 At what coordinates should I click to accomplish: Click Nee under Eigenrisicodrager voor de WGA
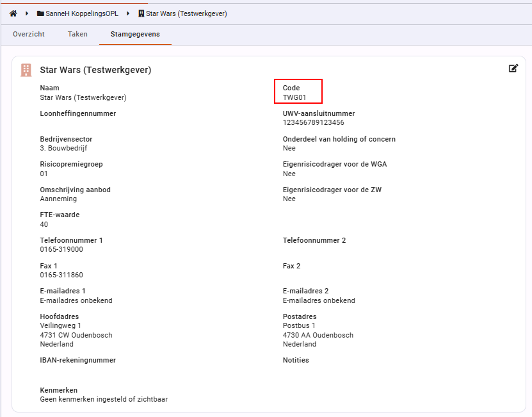[289, 174]
